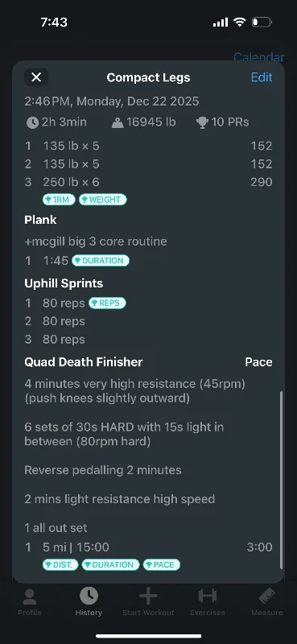
Task: Tap the WEIGHT record badge
Action: coord(103,200)
